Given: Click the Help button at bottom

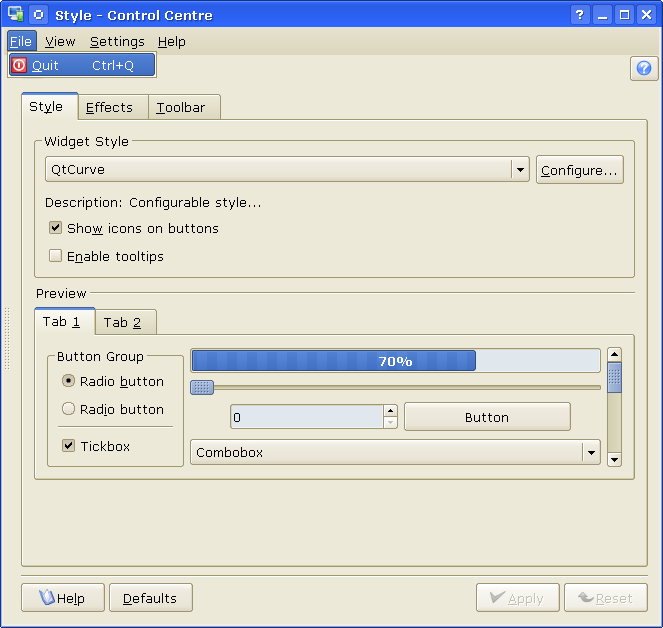Looking at the screenshot, I should (x=63, y=598).
